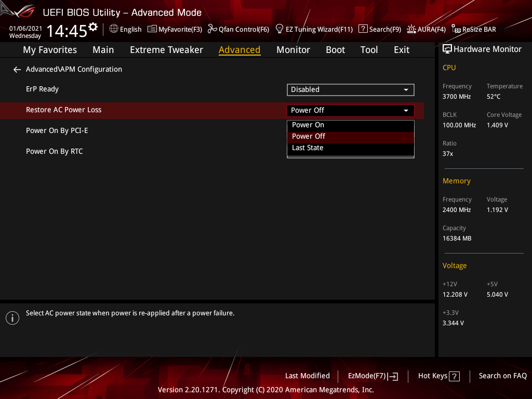Viewport: 532px width, 399px height.
Task: Click the Wednesday weekday label
Action: coord(25,36)
